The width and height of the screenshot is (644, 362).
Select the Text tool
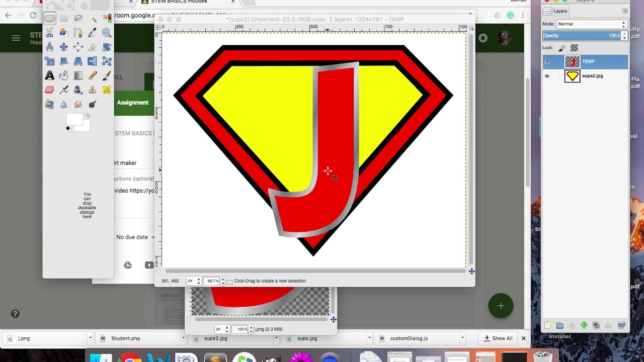[49, 75]
